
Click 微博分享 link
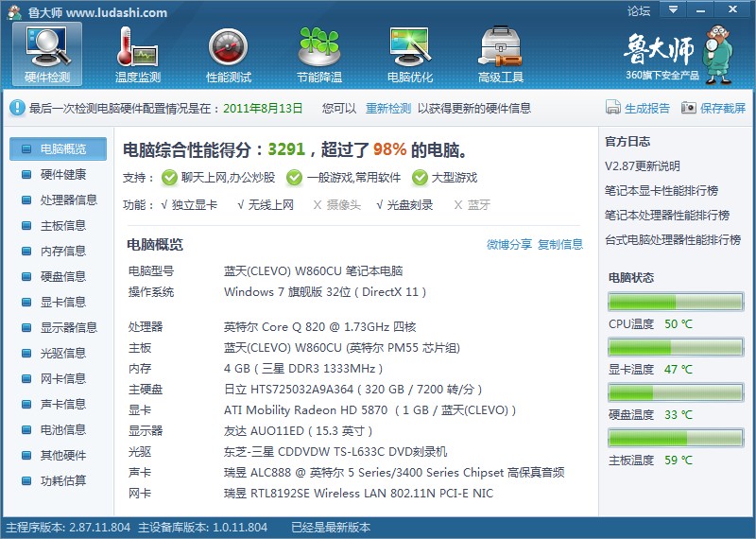click(x=509, y=245)
